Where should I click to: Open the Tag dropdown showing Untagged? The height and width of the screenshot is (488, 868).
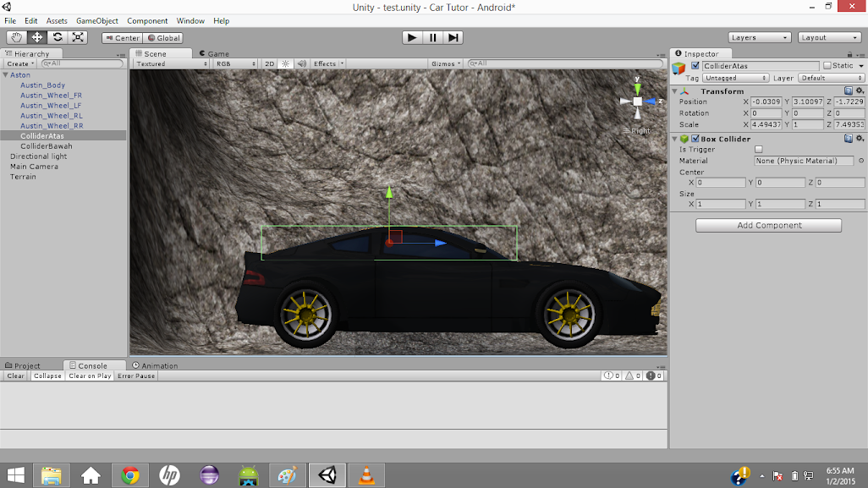click(x=736, y=78)
